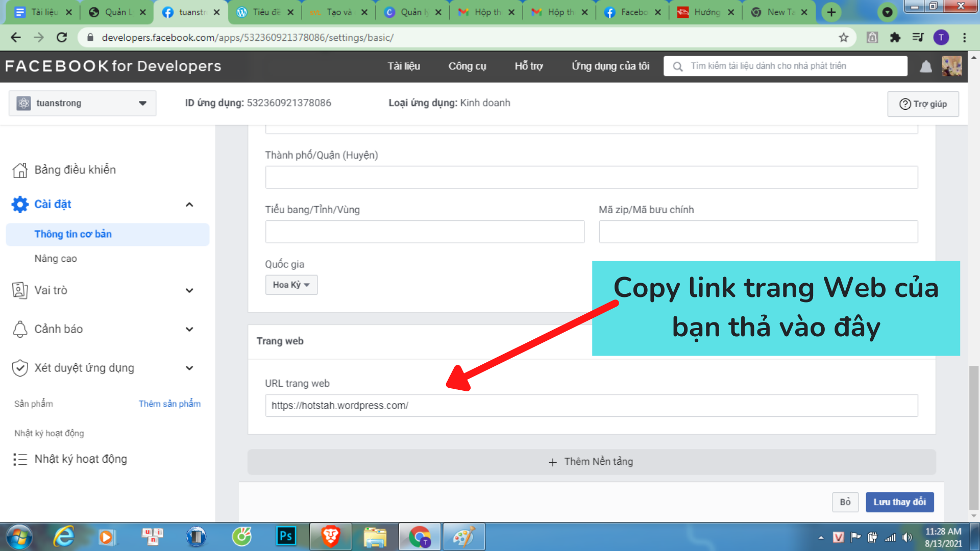The height and width of the screenshot is (551, 980).
Task: Open the tuanstrong app selector dropdown
Action: (82, 103)
